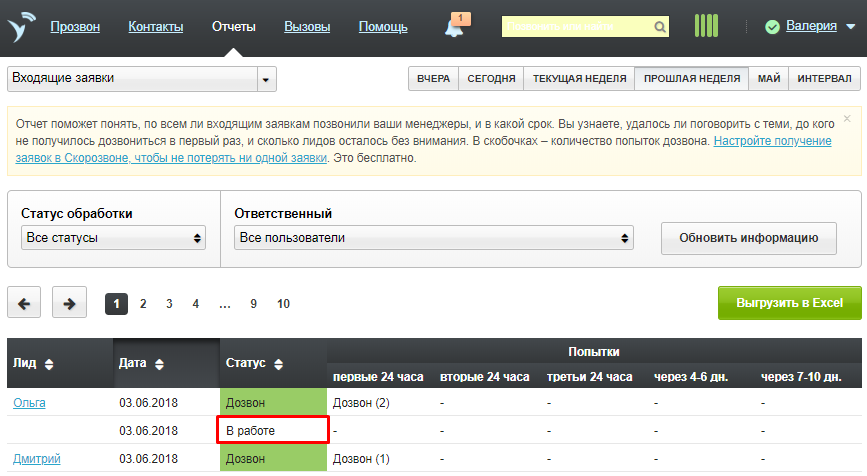Go to next page with right arrow
Image resolution: width=867 pixels, height=476 pixels.
[x=69, y=304]
